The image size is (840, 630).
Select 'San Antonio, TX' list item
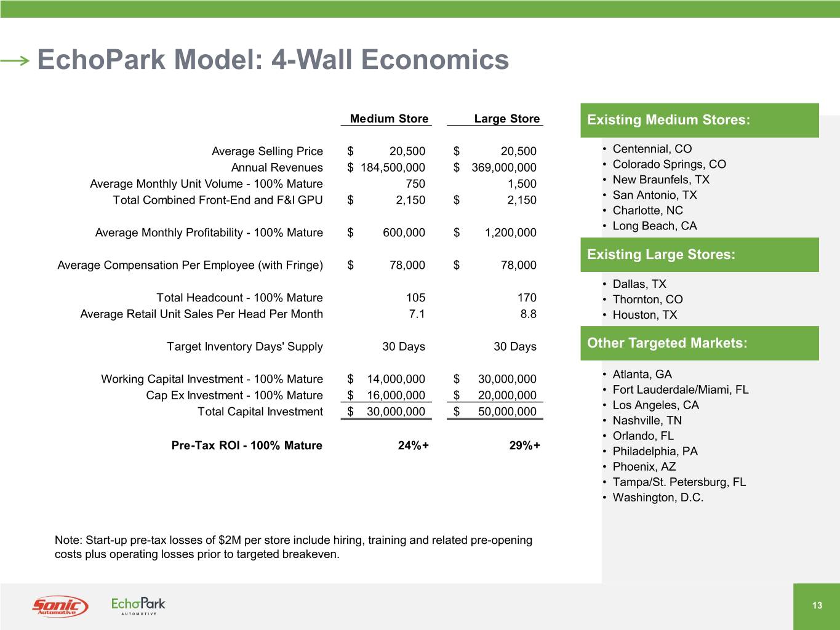(655, 195)
